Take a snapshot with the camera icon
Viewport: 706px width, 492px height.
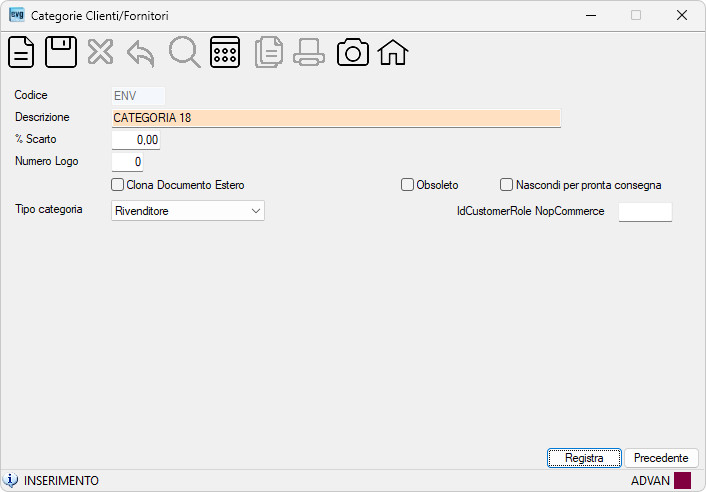point(353,53)
